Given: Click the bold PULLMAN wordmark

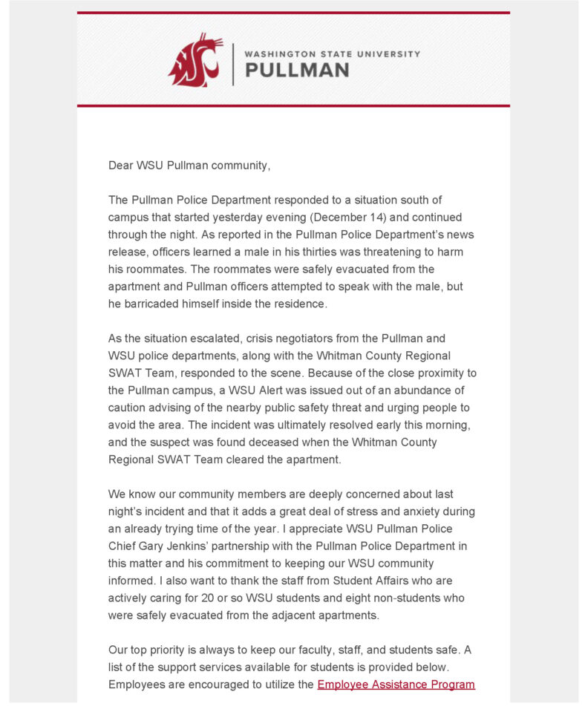Looking at the screenshot, I should 296,71.
